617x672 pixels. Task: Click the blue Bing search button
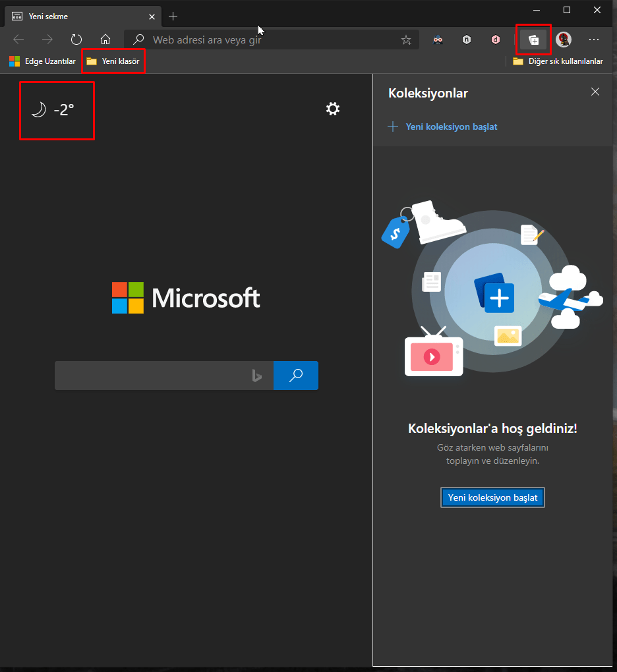(296, 376)
